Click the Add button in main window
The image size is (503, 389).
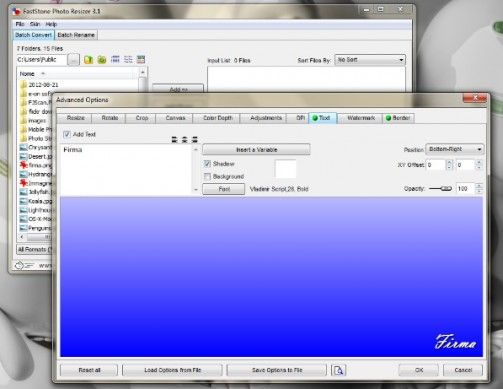(178, 88)
